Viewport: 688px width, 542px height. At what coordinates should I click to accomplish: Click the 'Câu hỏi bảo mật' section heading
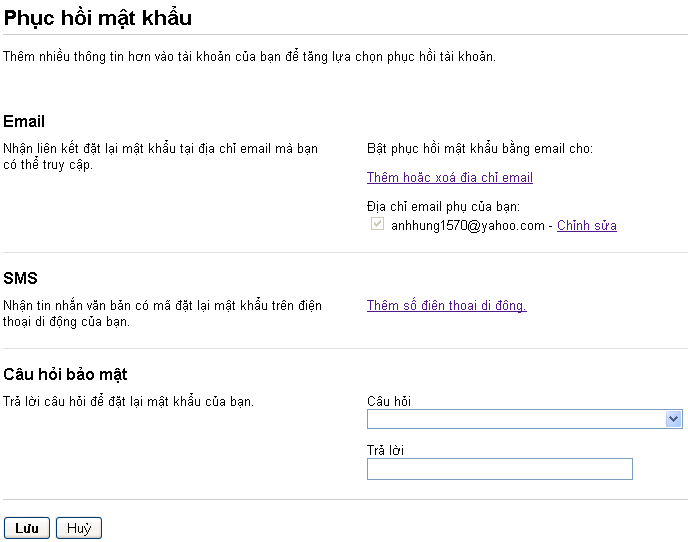pos(65,374)
